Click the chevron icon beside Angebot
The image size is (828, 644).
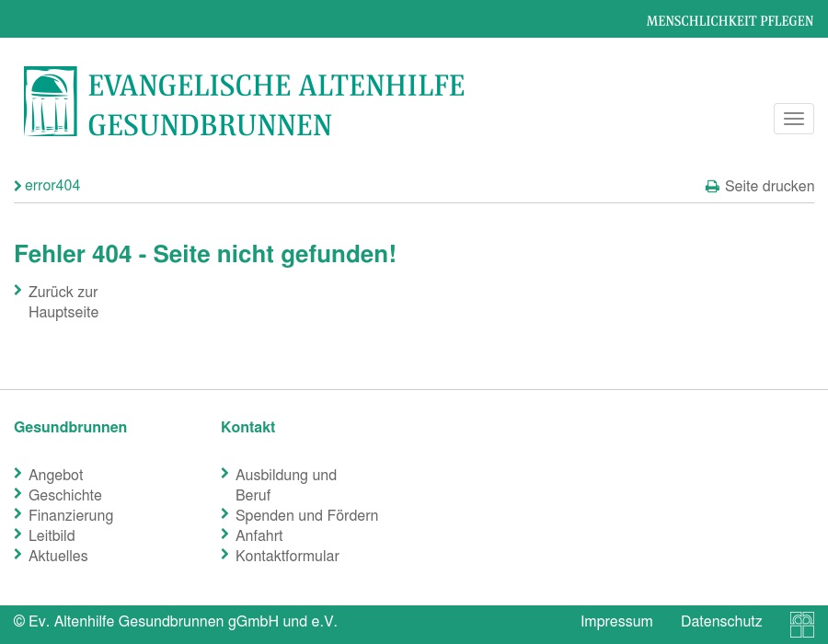[18, 473]
